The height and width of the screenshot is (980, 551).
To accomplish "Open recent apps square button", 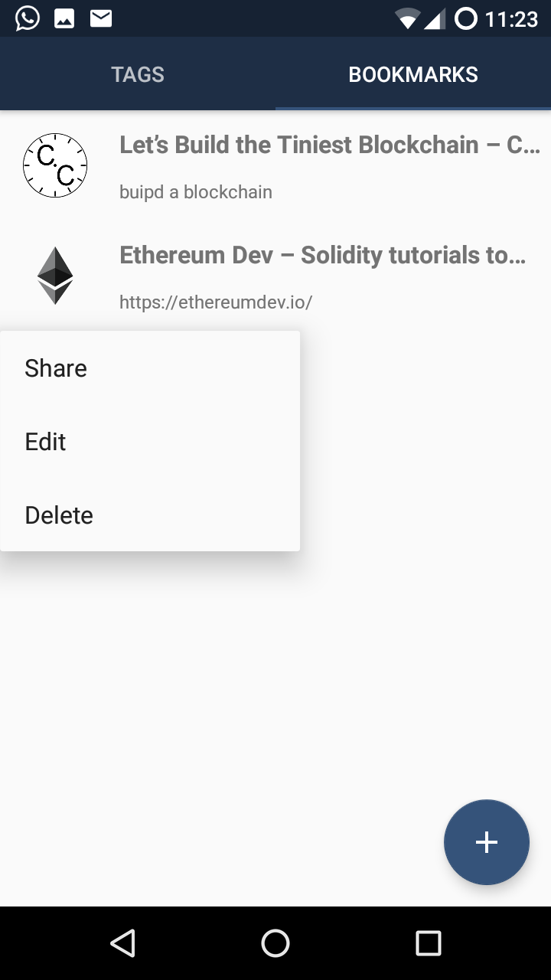I will click(429, 943).
